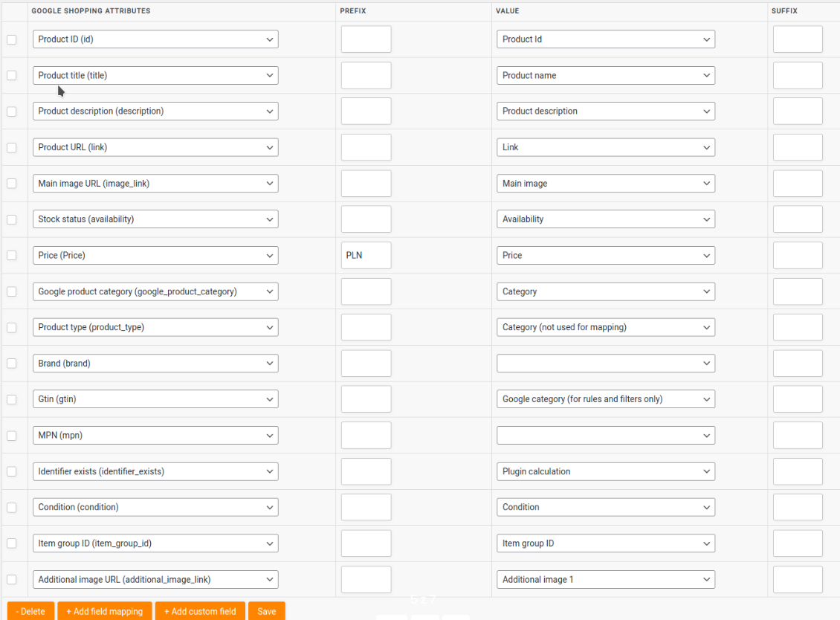Open the MPN (mpn) attribute dropdown
Image resolution: width=840 pixels, height=620 pixels.
tap(155, 435)
